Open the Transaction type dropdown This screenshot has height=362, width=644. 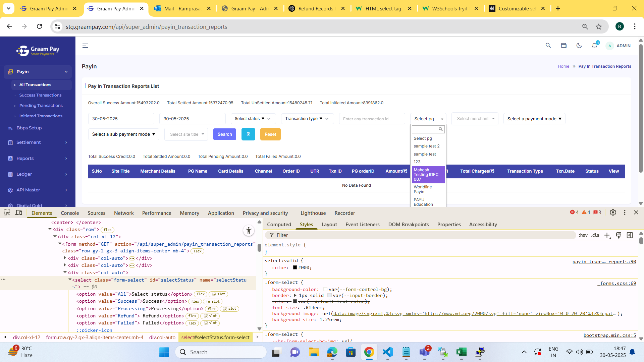point(307,119)
